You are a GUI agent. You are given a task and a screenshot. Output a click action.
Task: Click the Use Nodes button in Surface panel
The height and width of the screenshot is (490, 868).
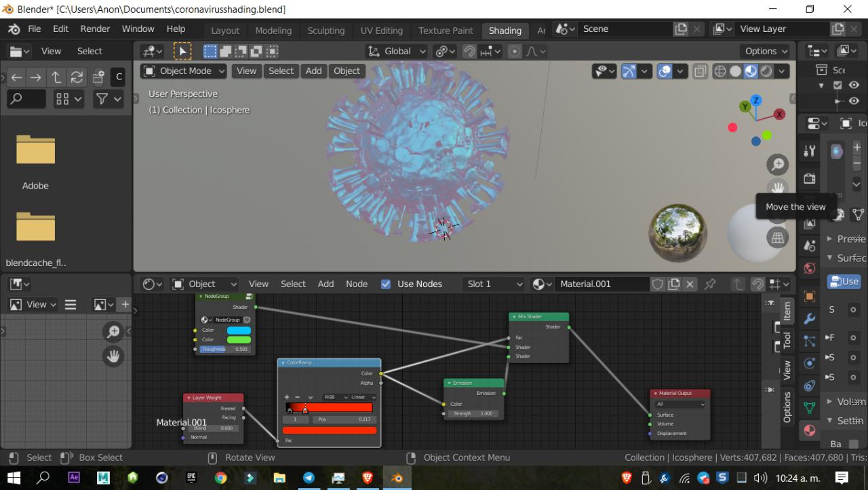point(844,281)
